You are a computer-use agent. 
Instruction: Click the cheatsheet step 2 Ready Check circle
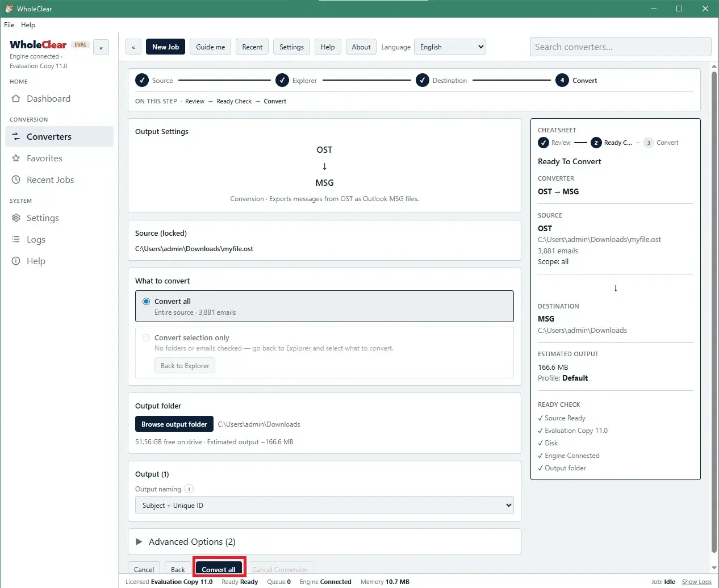coord(596,143)
